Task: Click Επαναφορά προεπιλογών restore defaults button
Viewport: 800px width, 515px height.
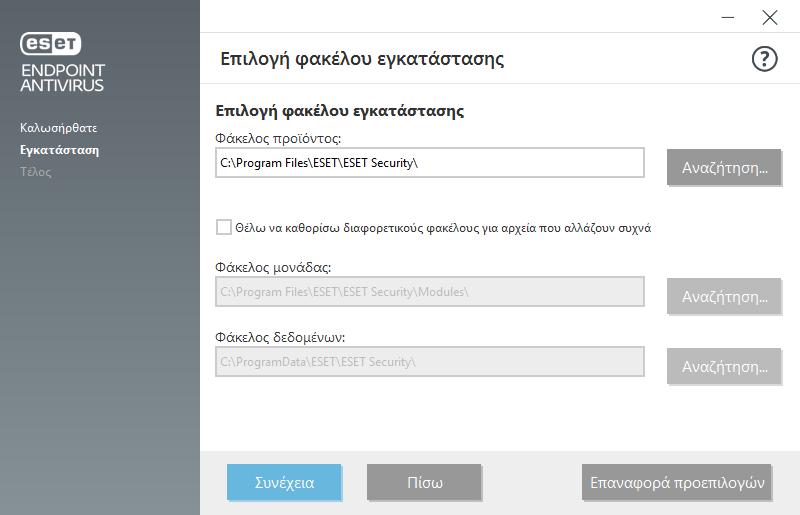Action: (x=677, y=482)
